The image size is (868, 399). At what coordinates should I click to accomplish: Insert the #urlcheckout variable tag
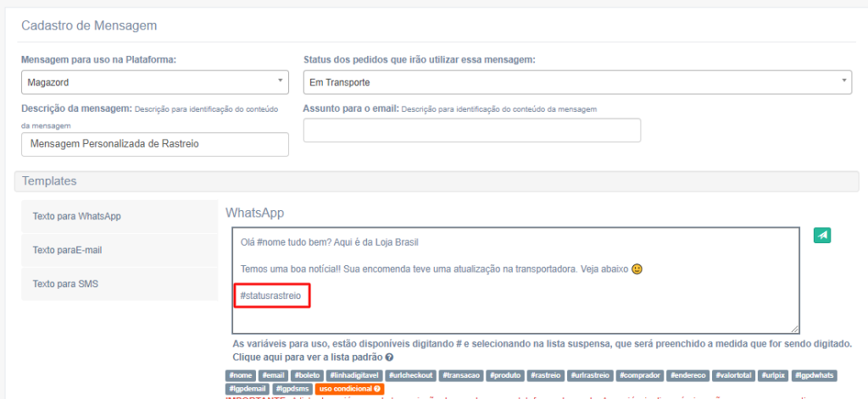[x=409, y=376]
